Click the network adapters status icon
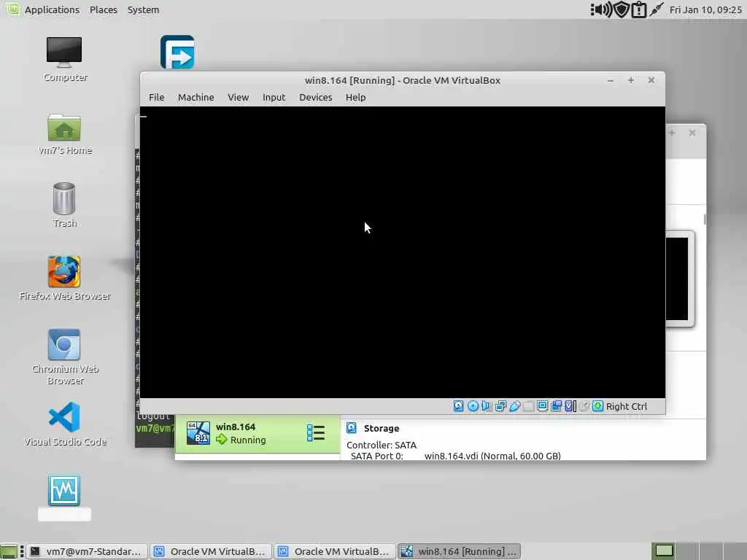The image size is (747, 560). click(500, 406)
